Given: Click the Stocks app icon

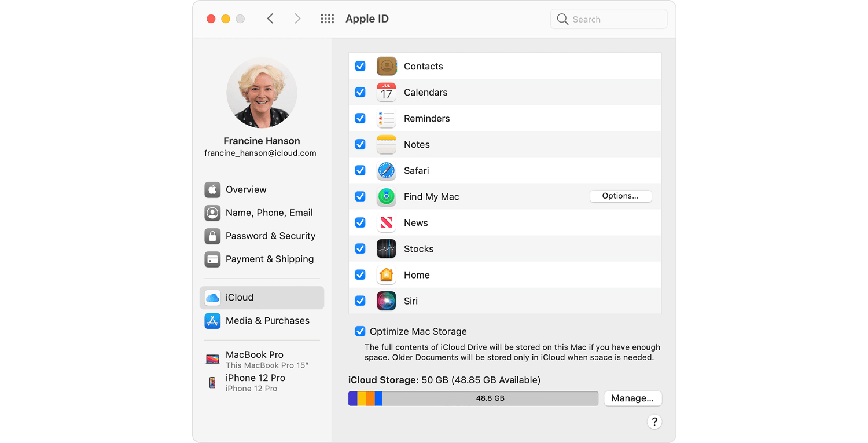Looking at the screenshot, I should 387,248.
